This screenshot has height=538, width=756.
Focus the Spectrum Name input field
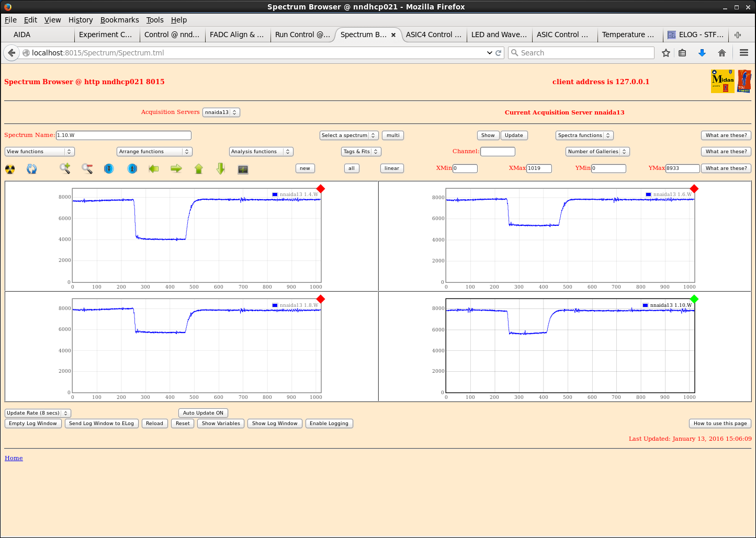123,135
